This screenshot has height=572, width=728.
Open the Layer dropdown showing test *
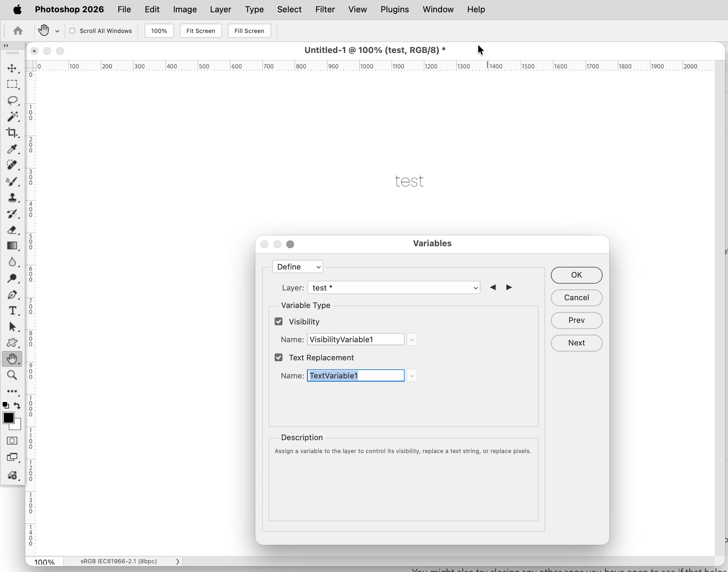(x=394, y=288)
